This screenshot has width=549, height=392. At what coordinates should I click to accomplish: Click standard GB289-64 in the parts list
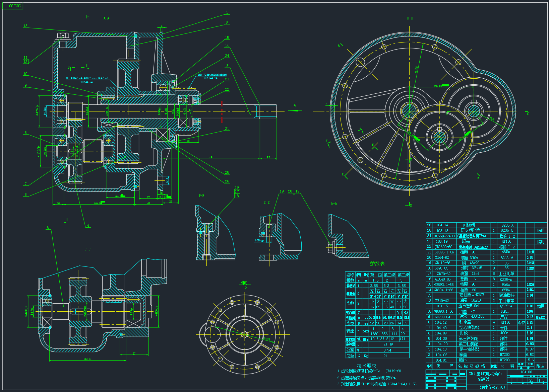point(442,317)
